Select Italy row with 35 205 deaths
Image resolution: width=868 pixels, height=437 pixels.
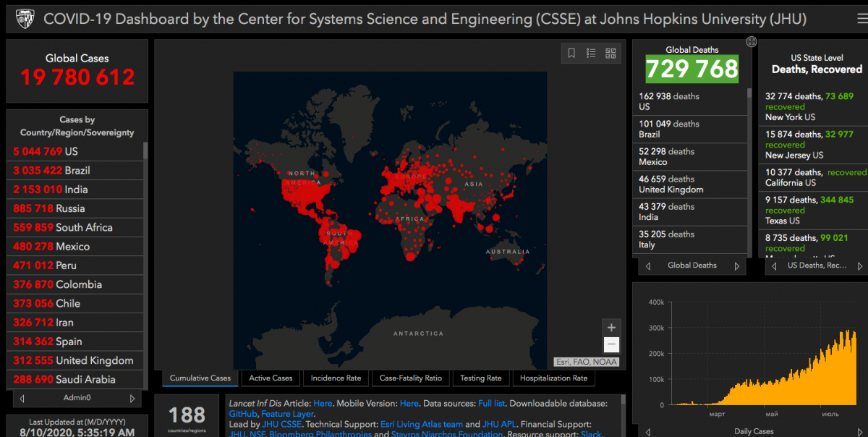pyautogui.click(x=690, y=239)
